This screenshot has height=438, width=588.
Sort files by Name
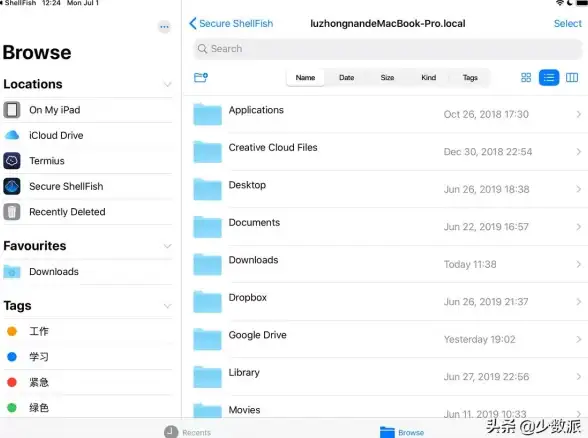coord(305,78)
